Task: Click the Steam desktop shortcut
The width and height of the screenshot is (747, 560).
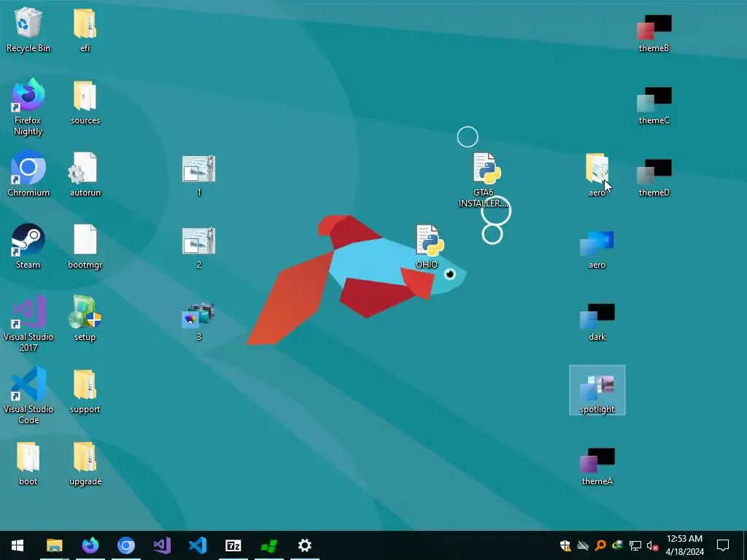Action: (28, 246)
